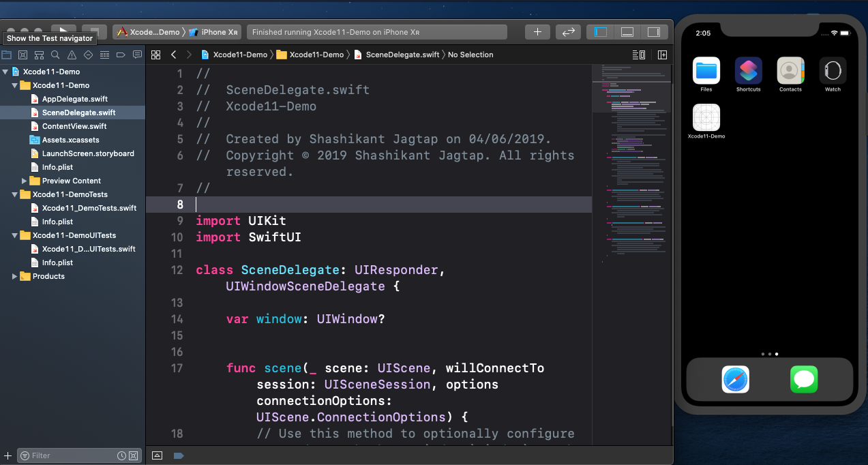Open the Find navigator magnifier icon

click(55, 55)
